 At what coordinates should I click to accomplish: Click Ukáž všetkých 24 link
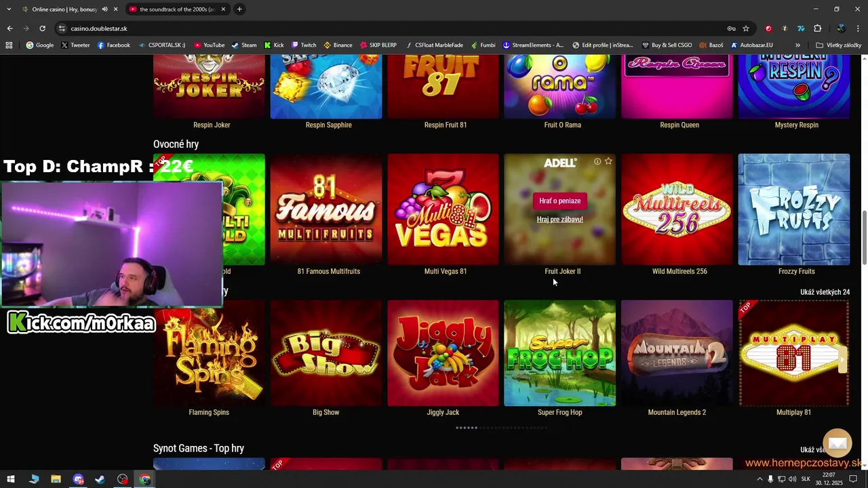point(825,292)
